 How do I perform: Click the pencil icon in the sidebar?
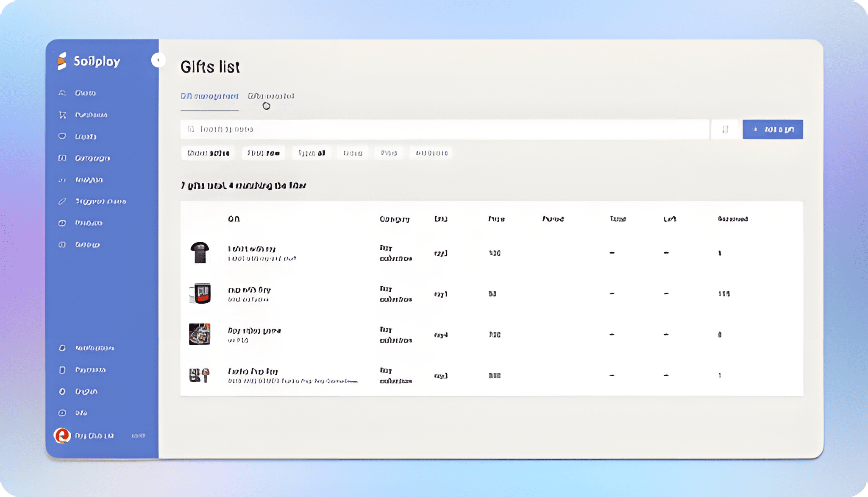62,201
